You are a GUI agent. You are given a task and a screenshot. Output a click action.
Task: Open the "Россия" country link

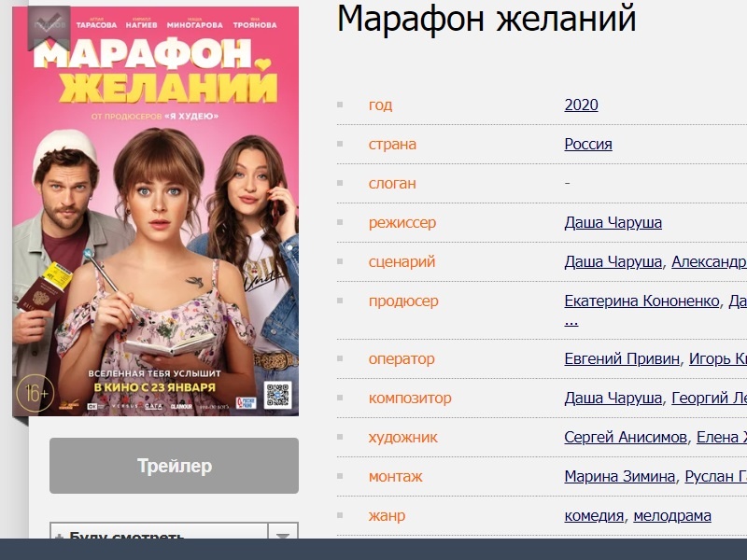pyautogui.click(x=589, y=145)
